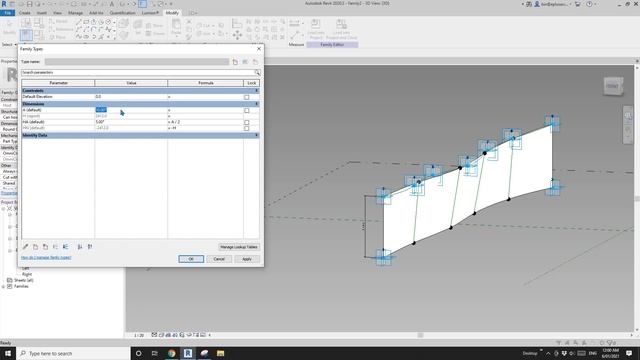Image resolution: width=640 pixels, height=360 pixels.
Task: Click the Move tool in the Modify ribbon
Action: (x=237, y=36)
